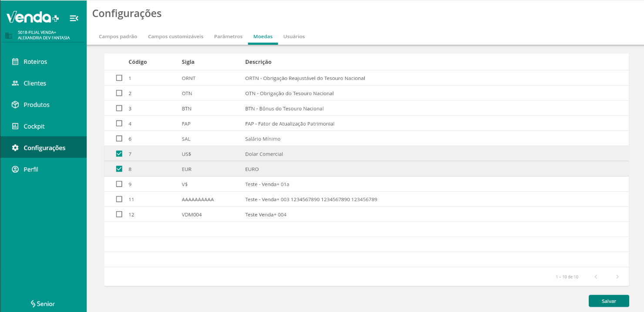644x312 pixels.
Task: Click the branch building icon
Action: (x=9, y=36)
